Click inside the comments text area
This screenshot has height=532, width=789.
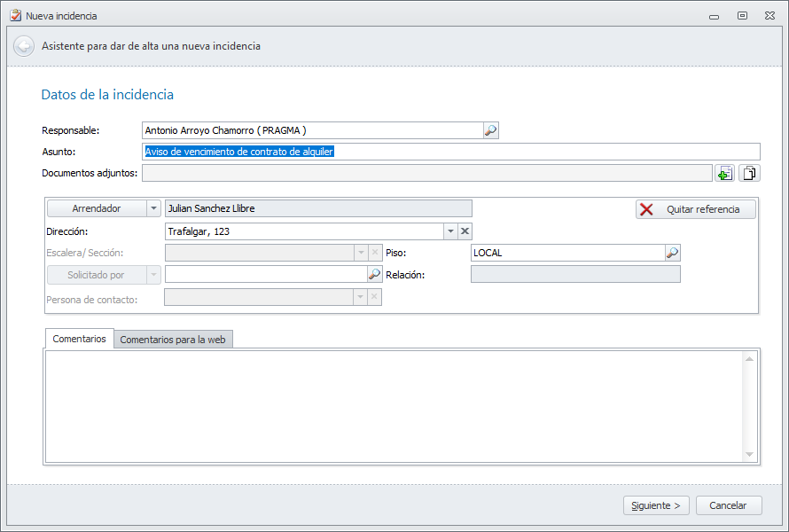(x=390, y=403)
